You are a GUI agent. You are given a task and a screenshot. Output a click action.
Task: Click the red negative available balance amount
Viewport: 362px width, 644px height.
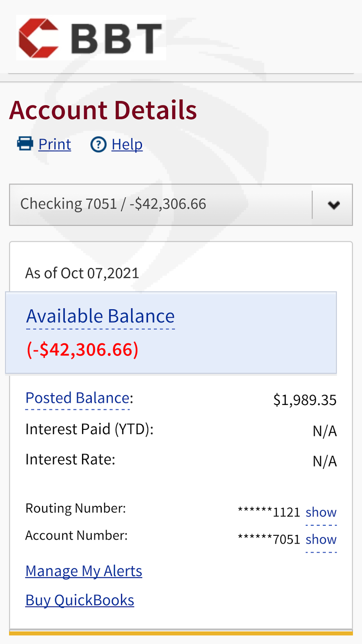[x=82, y=349]
